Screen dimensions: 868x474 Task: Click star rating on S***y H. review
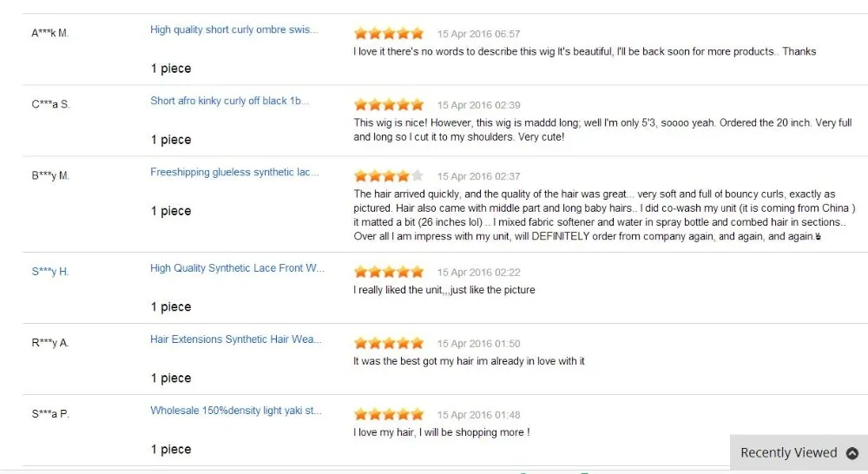pyautogui.click(x=389, y=272)
